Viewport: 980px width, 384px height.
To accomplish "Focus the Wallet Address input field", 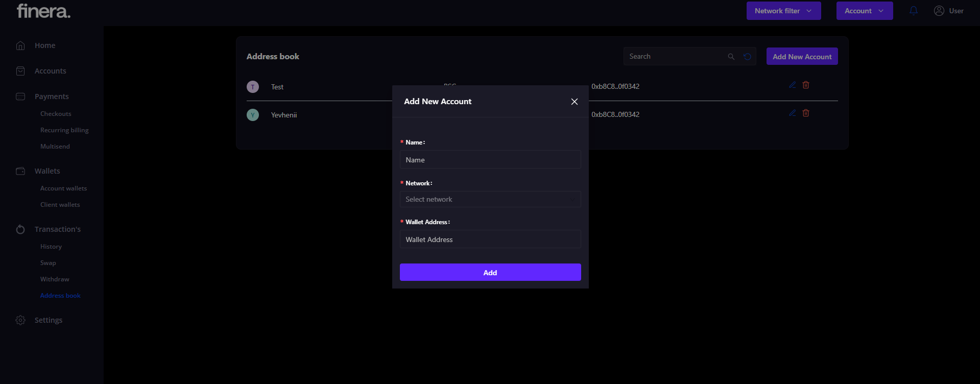I will pyautogui.click(x=490, y=239).
